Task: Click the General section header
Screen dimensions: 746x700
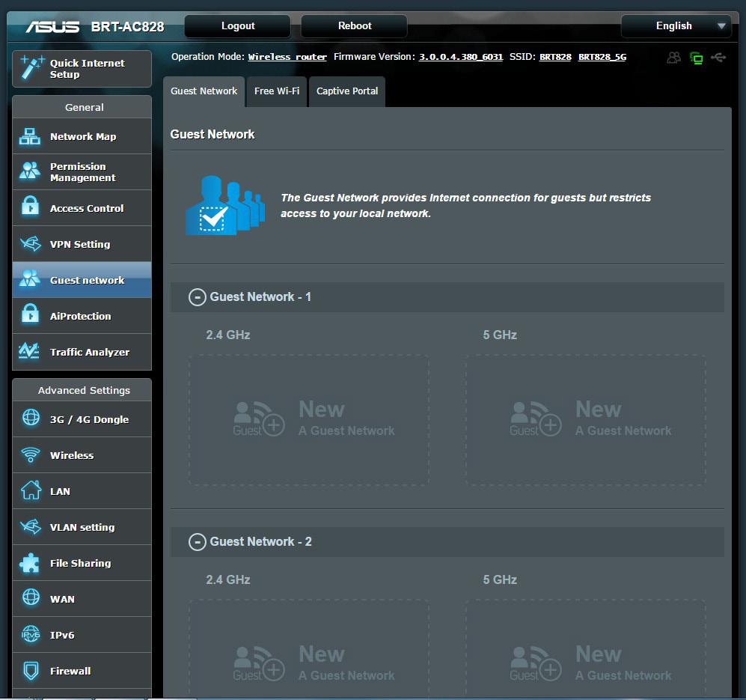Action: (82, 107)
